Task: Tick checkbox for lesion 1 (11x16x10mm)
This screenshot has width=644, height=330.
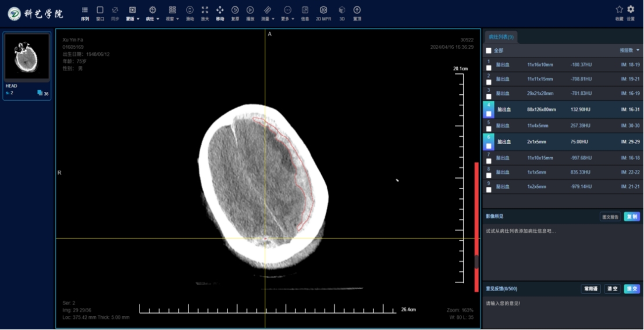Action: (489, 68)
